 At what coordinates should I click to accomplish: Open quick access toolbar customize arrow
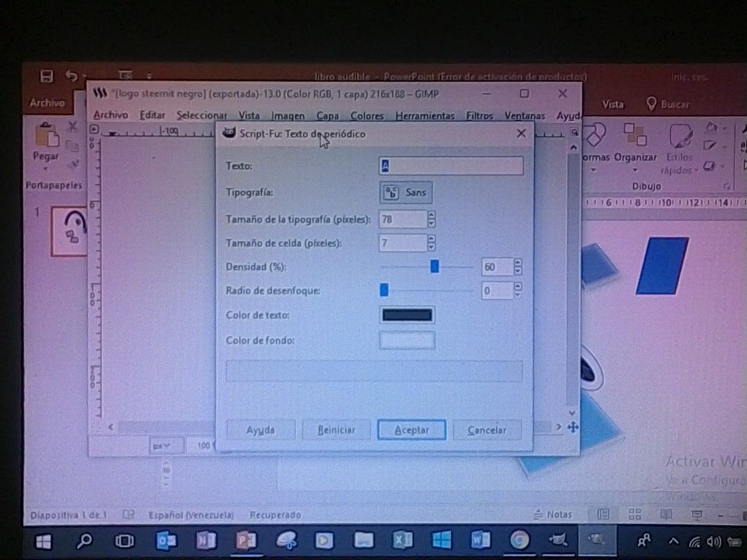(x=149, y=76)
